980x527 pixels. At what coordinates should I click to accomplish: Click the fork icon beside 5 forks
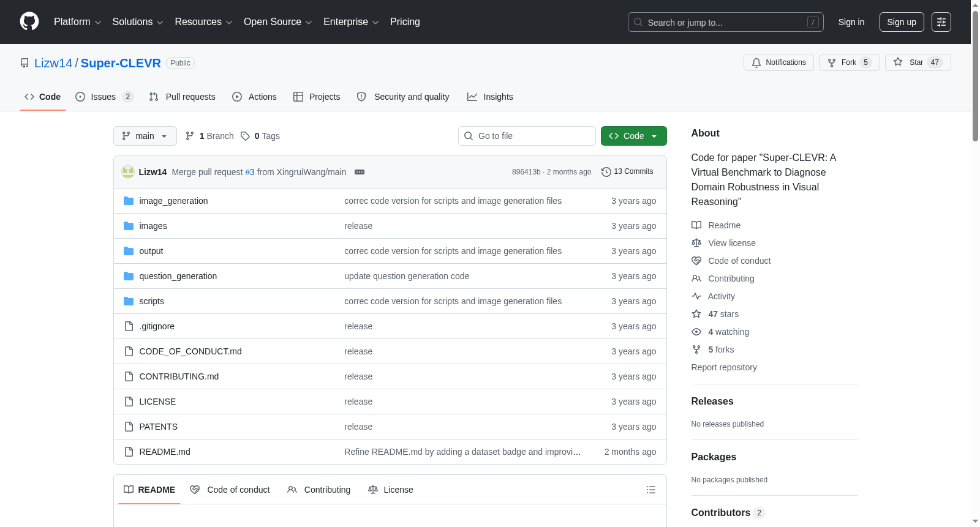tap(696, 349)
